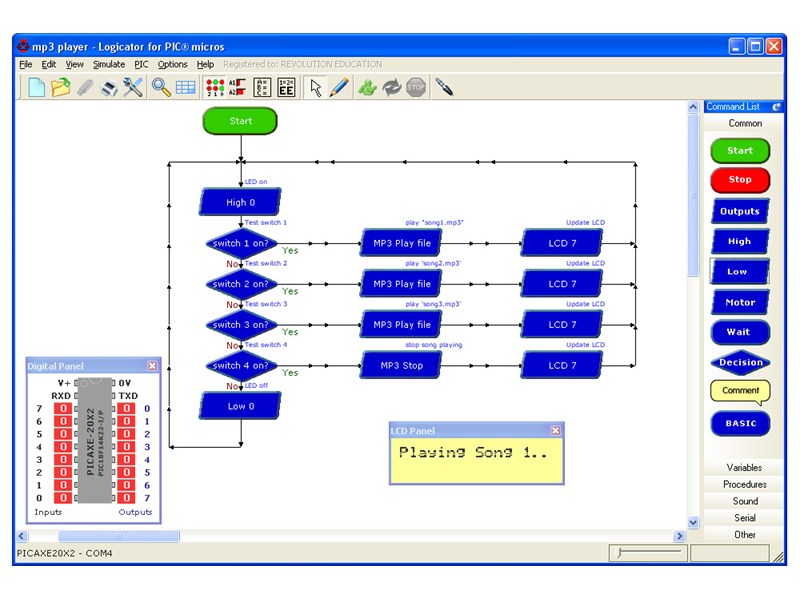Pick the Decision diamond command
The width and height of the screenshot is (800, 600).
click(740, 363)
